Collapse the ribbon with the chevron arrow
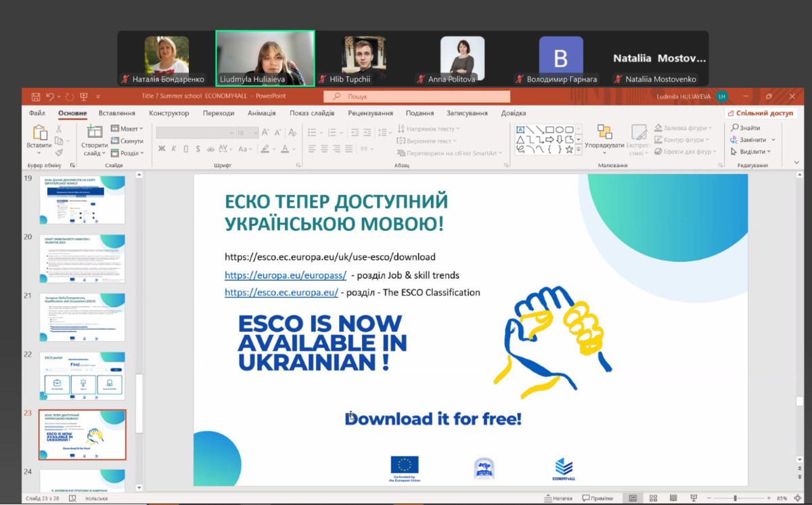This screenshot has width=812, height=505. 795,163
